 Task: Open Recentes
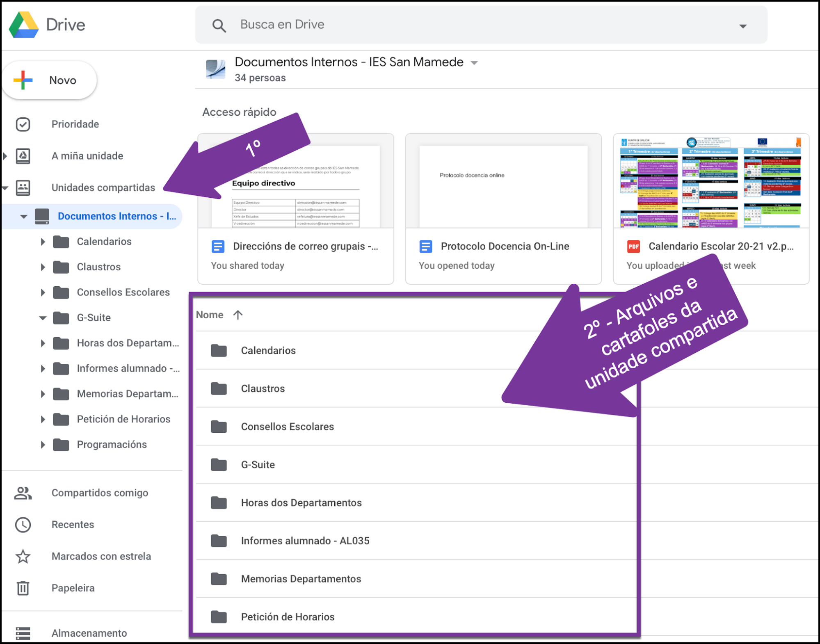click(73, 524)
